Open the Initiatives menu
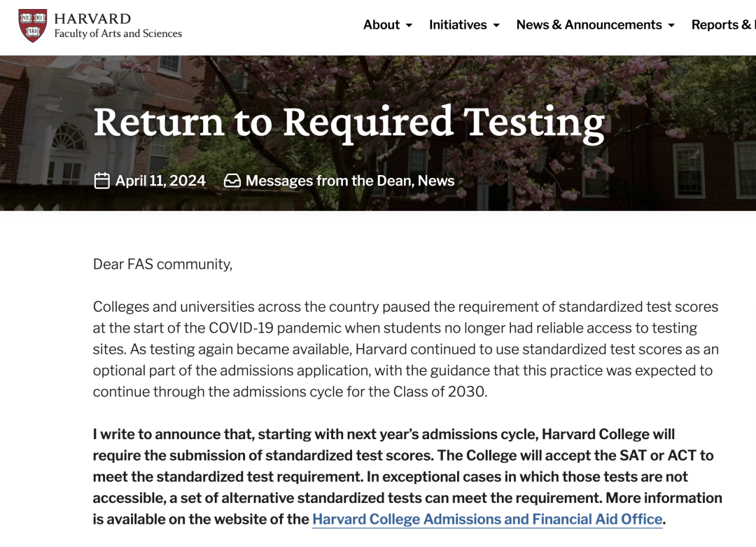756x547 pixels. click(464, 25)
